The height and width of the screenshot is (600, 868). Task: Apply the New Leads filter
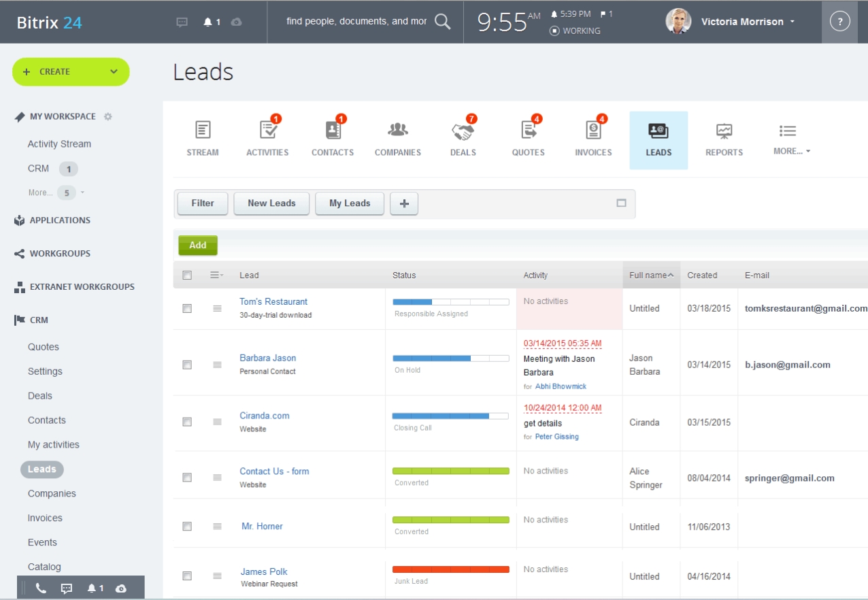point(271,203)
